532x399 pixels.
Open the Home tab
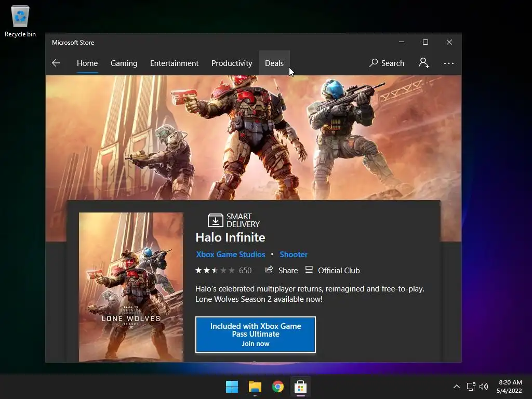coord(87,63)
